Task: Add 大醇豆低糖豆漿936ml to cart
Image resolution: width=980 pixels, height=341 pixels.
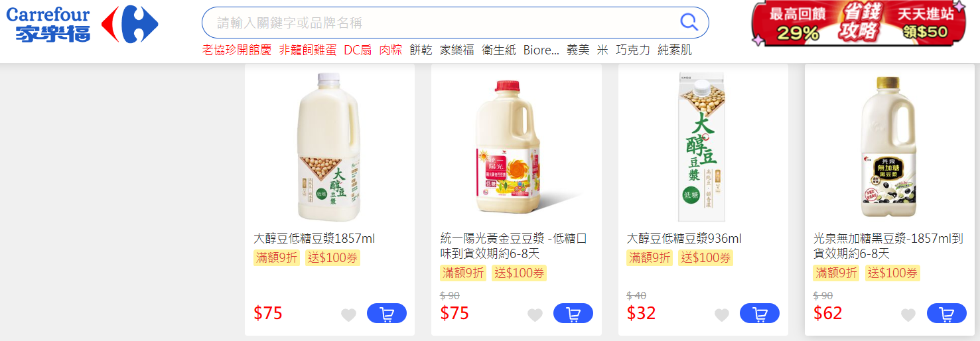Action: pyautogui.click(x=760, y=314)
